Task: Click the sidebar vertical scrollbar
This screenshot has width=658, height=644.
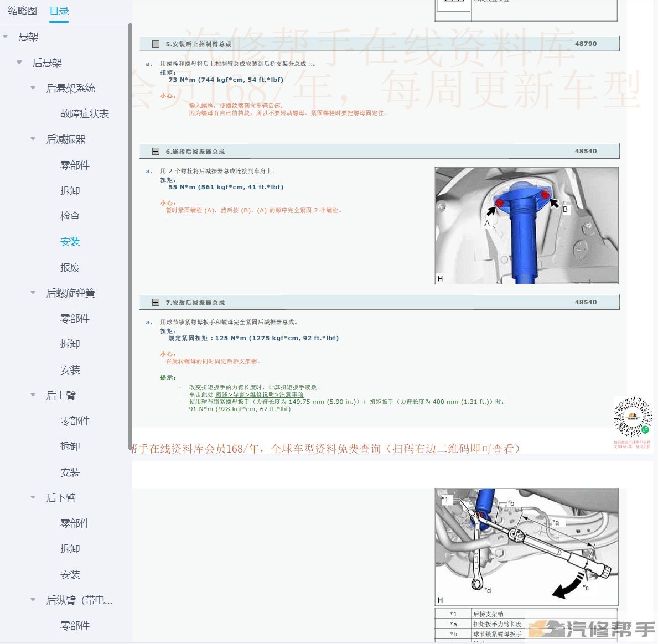Action: click(x=130, y=235)
